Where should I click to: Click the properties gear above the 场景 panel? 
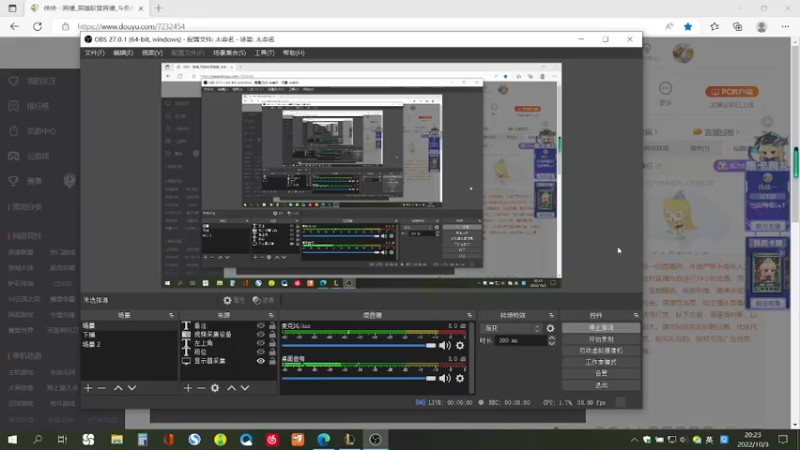[228, 300]
